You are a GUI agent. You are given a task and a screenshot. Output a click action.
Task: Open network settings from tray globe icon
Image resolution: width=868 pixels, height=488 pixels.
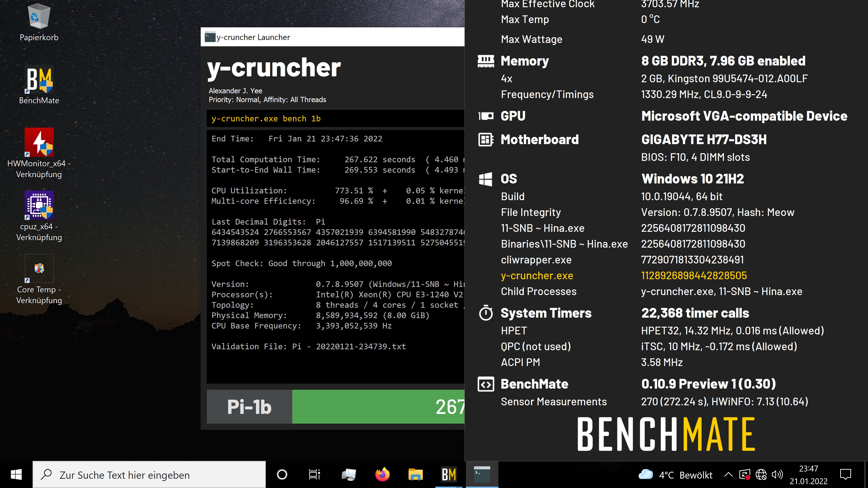click(x=761, y=475)
